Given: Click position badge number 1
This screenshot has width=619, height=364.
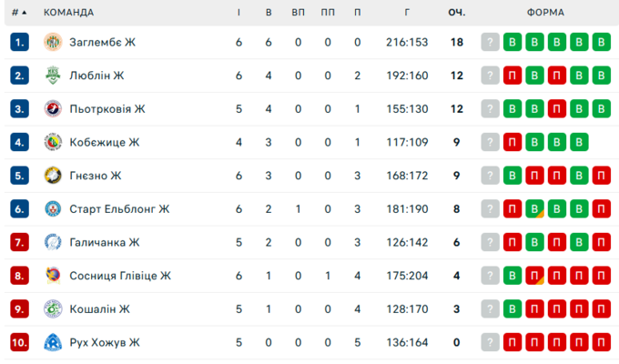Looking at the screenshot, I should click(20, 42).
